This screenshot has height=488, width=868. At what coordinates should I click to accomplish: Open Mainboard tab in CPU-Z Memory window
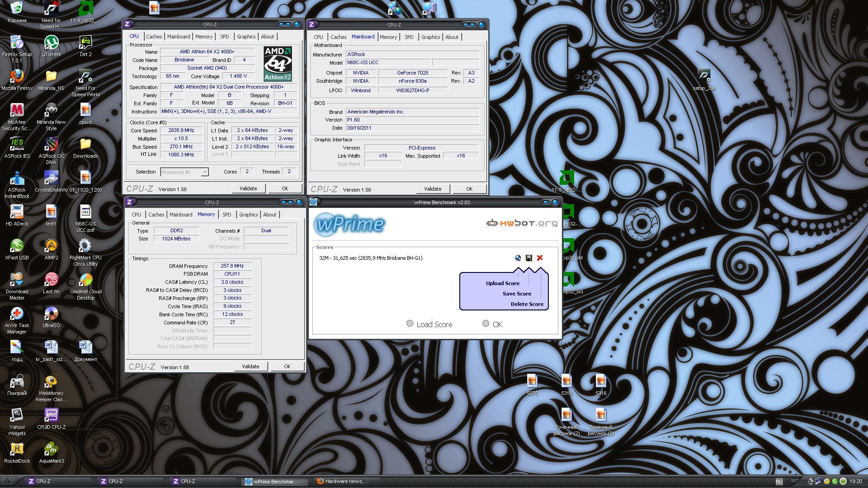tap(181, 215)
